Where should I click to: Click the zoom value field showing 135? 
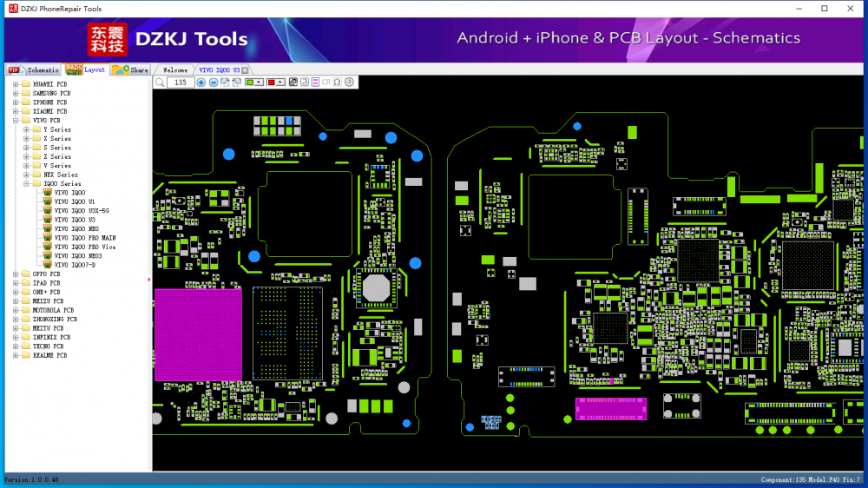click(181, 82)
